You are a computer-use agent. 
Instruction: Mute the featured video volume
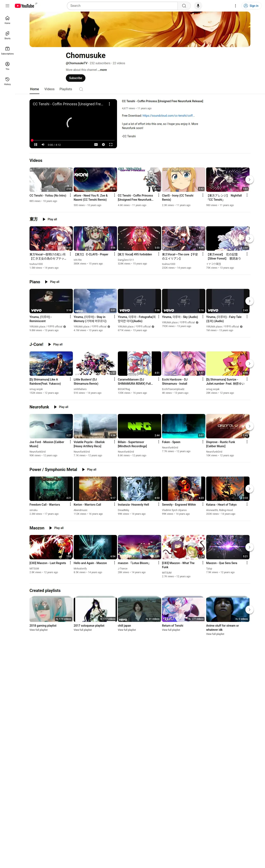click(43, 145)
